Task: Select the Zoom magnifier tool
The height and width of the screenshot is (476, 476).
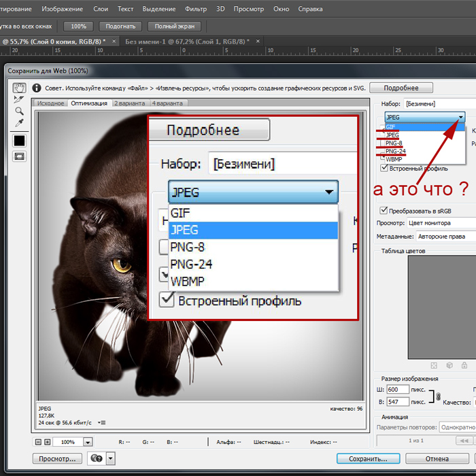Action: tap(19, 111)
